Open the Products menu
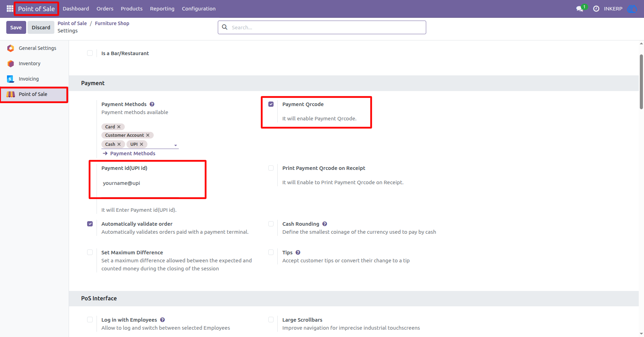This screenshot has height=337, width=644. click(131, 9)
